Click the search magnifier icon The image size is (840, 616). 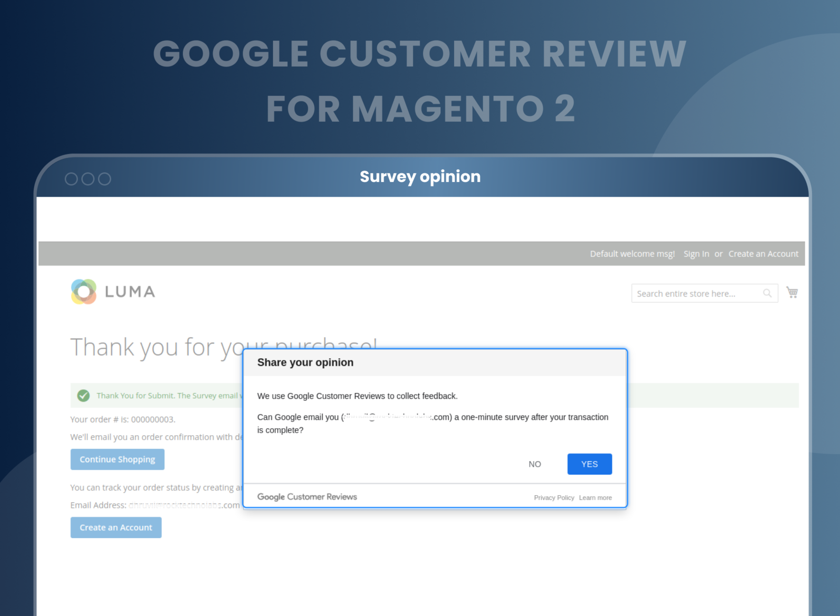[767, 294]
